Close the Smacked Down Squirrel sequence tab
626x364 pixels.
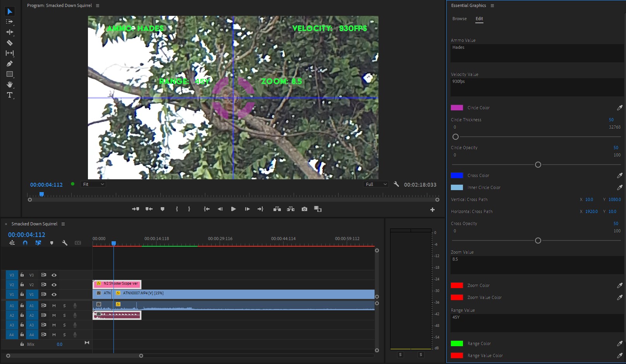point(6,224)
